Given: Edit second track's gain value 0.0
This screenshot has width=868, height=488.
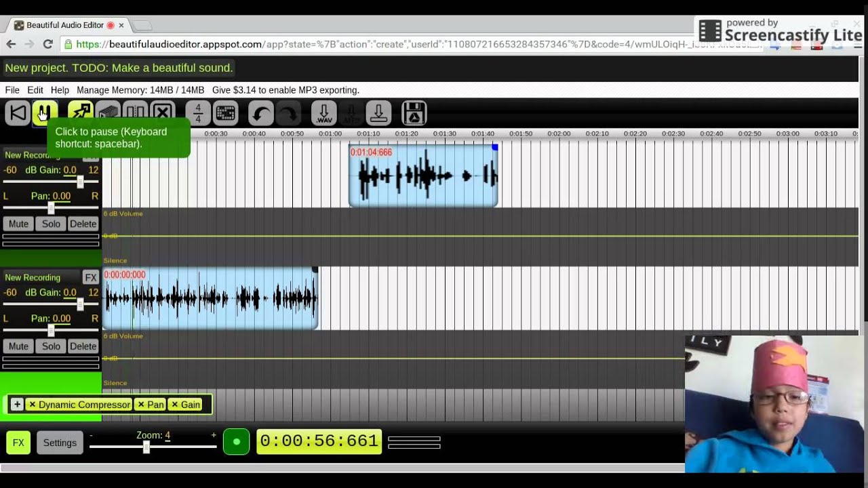Looking at the screenshot, I should [70, 293].
